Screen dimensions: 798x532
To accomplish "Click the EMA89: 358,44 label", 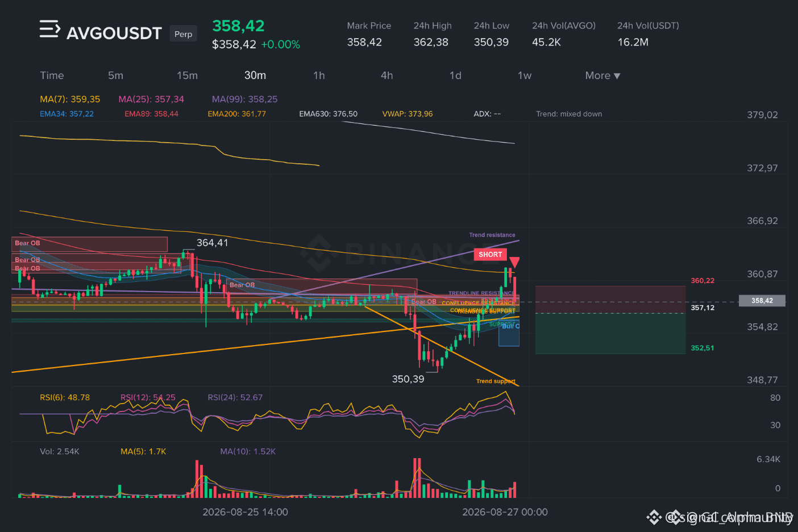I will tap(151, 114).
